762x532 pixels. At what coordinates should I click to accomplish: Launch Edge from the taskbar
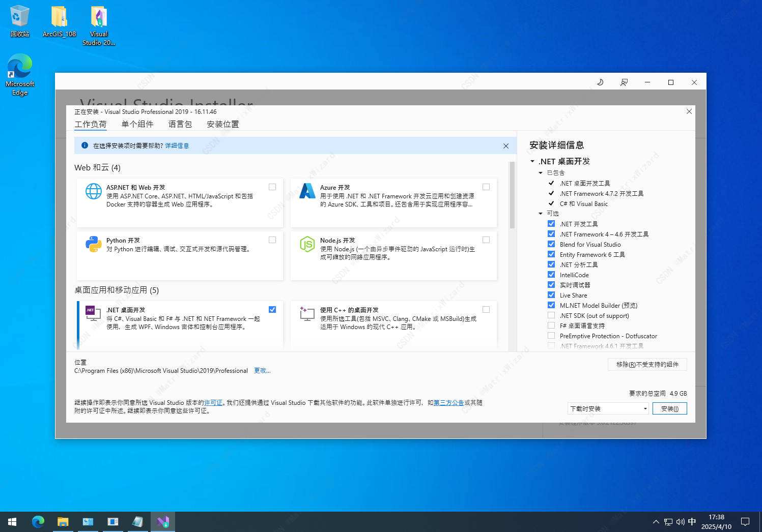[x=38, y=522]
